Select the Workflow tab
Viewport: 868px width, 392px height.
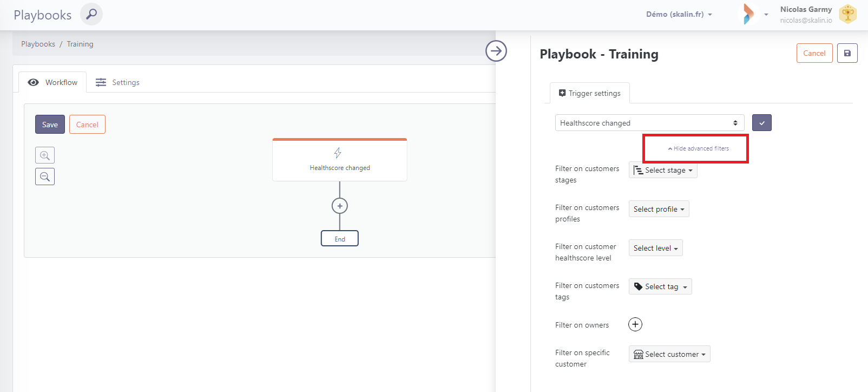53,82
